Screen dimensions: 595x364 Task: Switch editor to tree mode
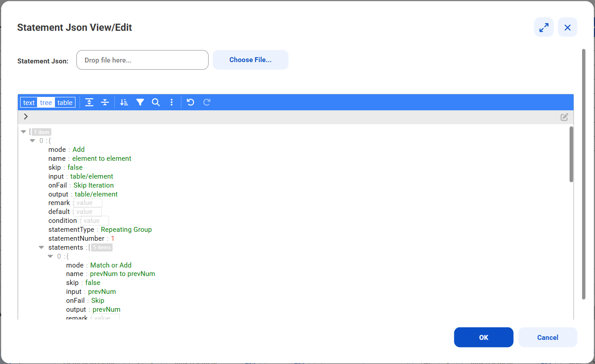(x=46, y=103)
